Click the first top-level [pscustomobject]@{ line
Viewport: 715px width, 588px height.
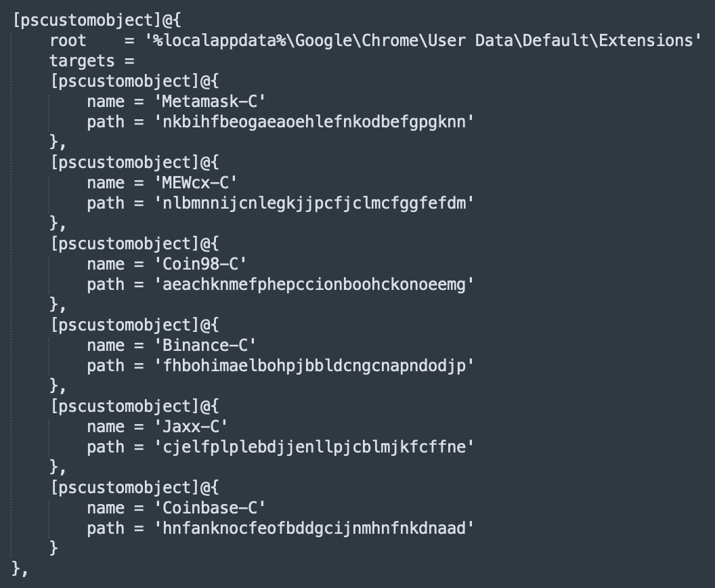tap(97, 20)
